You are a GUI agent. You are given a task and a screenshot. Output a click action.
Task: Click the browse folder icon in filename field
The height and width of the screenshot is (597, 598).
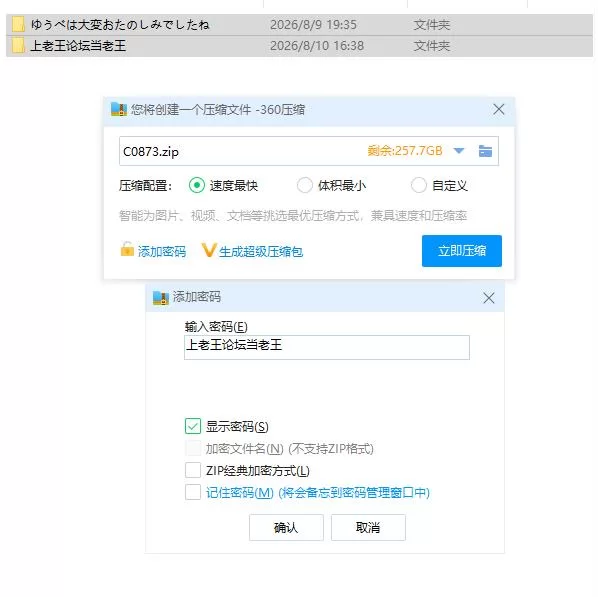[485, 151]
